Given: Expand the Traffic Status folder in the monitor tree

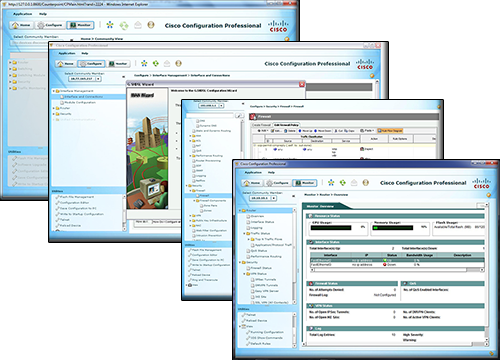Looking at the screenshot, I should pos(244,233).
